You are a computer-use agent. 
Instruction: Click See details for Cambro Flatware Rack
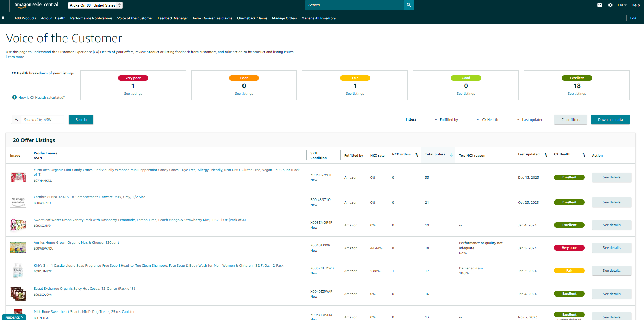(x=612, y=202)
